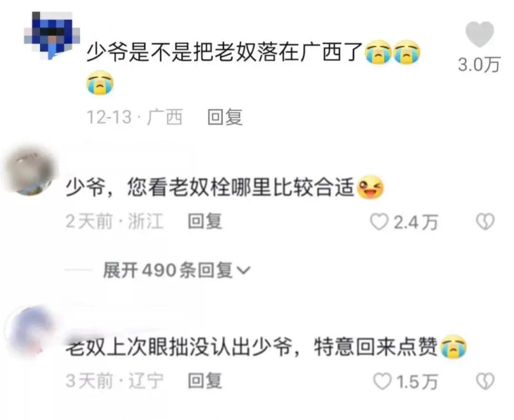Select the comment text 老奴上次眼拙没认出少爷
Image resolution: width=514 pixels, height=420 pixels.
click(178, 347)
